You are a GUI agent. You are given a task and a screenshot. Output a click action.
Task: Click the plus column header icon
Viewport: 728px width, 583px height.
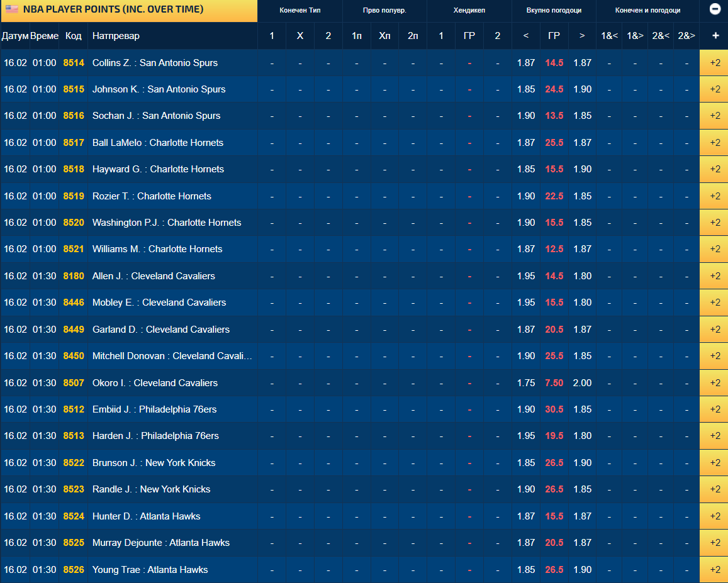(715, 36)
